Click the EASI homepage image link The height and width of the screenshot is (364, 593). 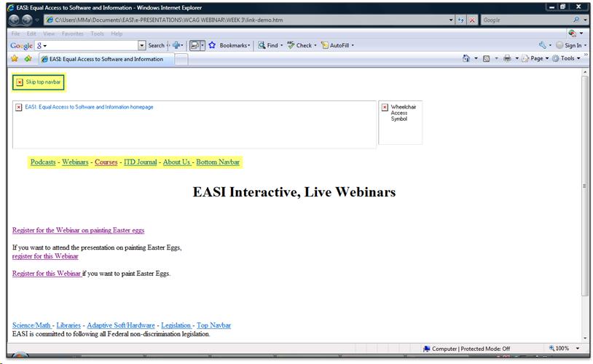coord(195,124)
